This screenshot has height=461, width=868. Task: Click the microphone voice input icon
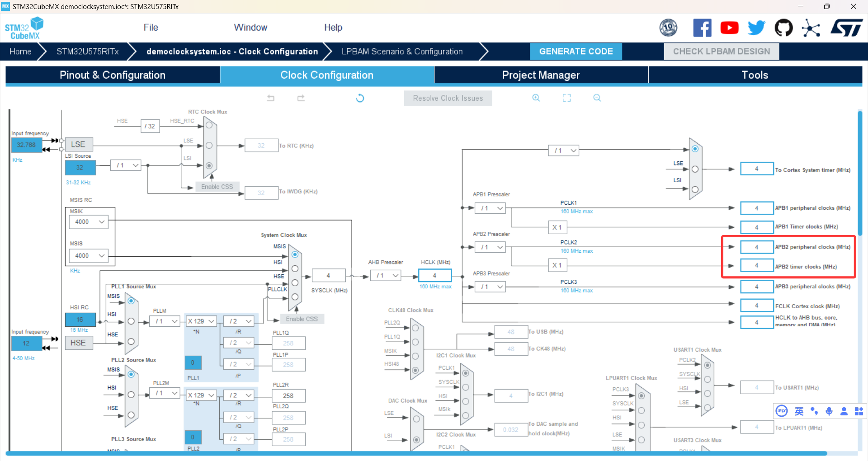click(x=829, y=411)
